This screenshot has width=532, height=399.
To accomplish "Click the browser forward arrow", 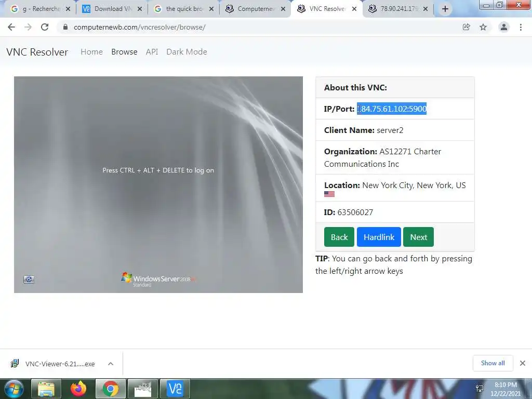I will point(28,27).
